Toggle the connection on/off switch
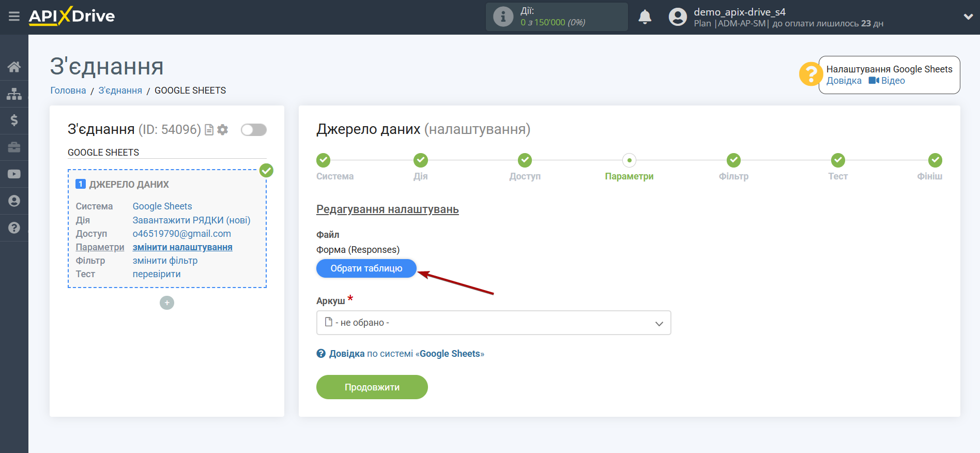This screenshot has height=453, width=980. 253,130
